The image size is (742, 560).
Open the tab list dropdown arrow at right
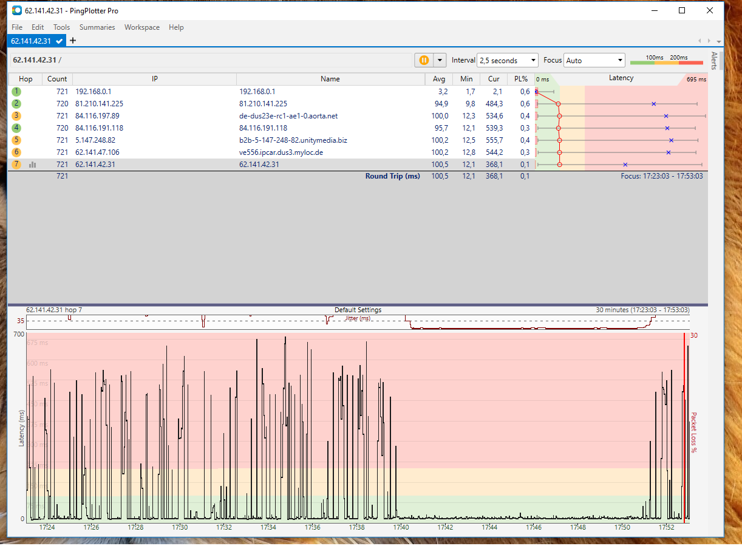719,41
